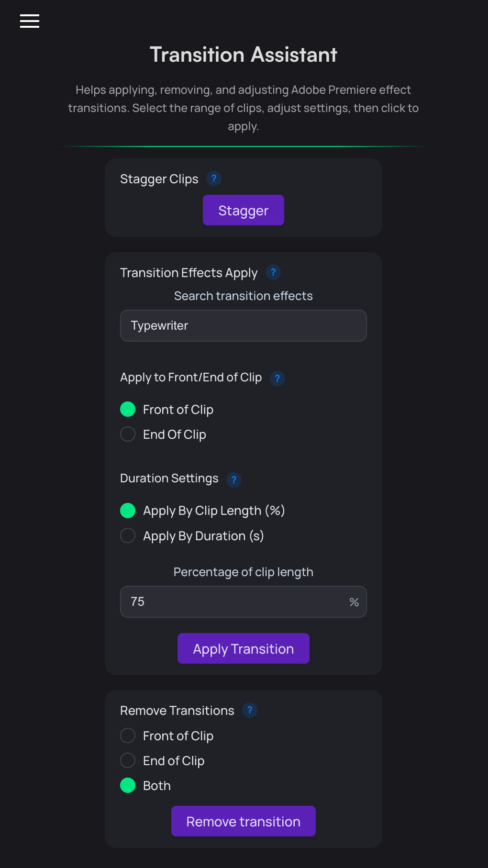Open the hamburger menu
This screenshot has width=488, height=868.
click(30, 21)
